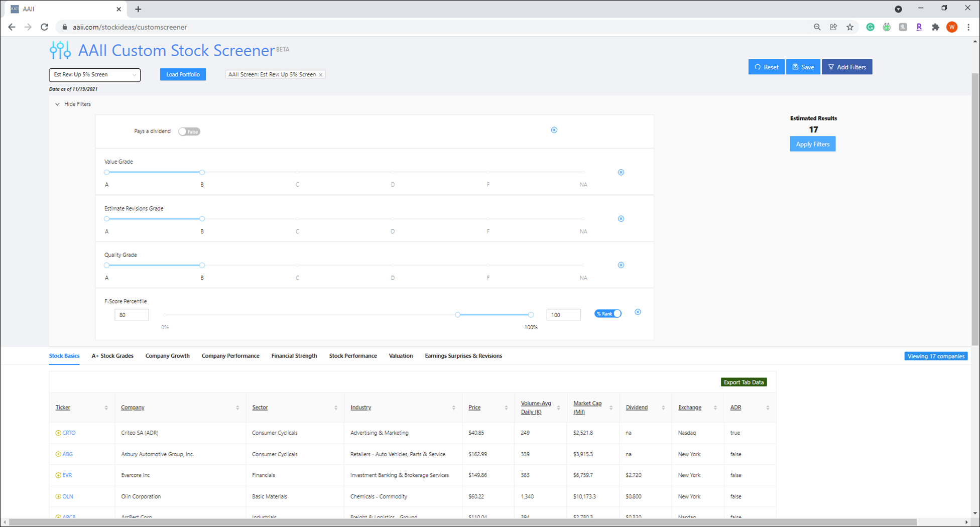Toggle the % Rank switch

[608, 314]
